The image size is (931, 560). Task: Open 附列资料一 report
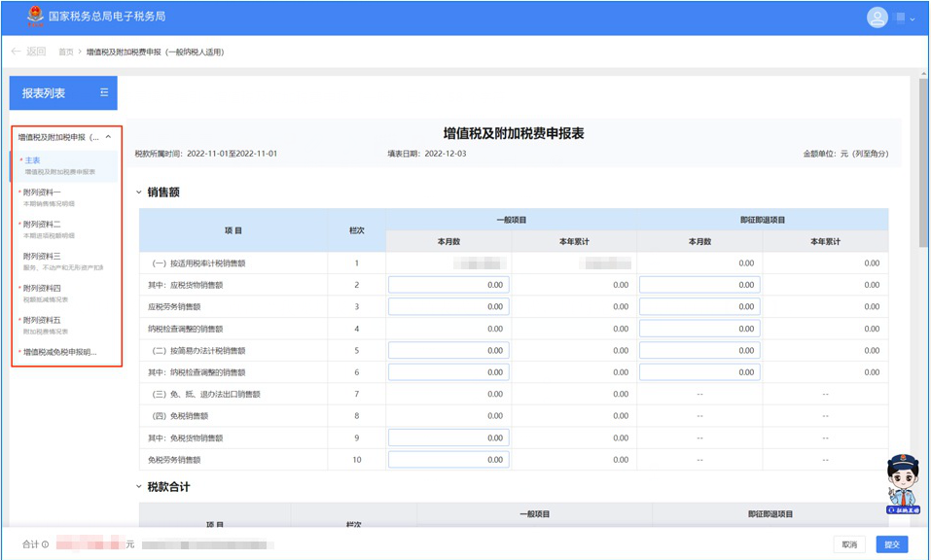[42, 192]
